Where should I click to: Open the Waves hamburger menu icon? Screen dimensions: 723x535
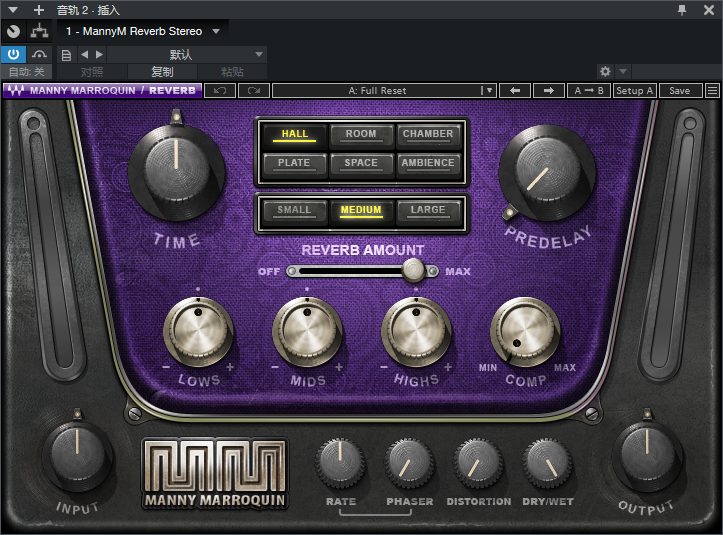coord(712,90)
